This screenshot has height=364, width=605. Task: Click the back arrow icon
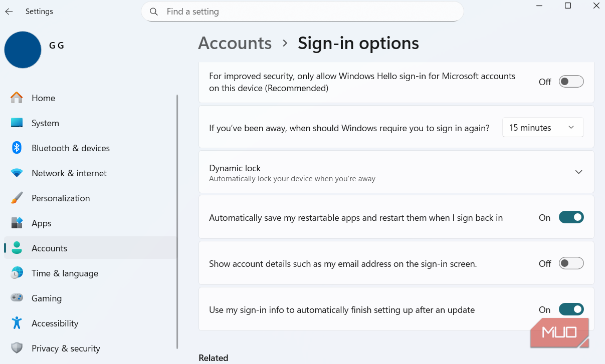point(9,12)
